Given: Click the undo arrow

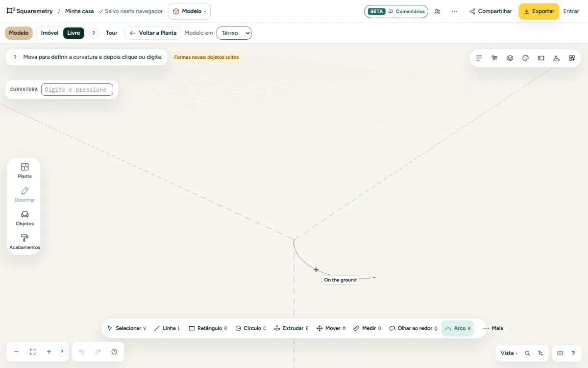Looking at the screenshot, I should click(82, 352).
